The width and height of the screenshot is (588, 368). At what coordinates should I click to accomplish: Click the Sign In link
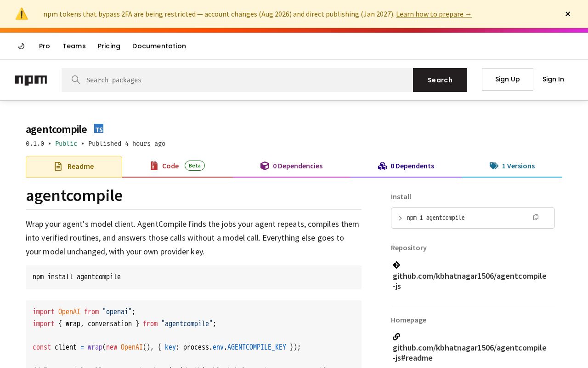(553, 79)
